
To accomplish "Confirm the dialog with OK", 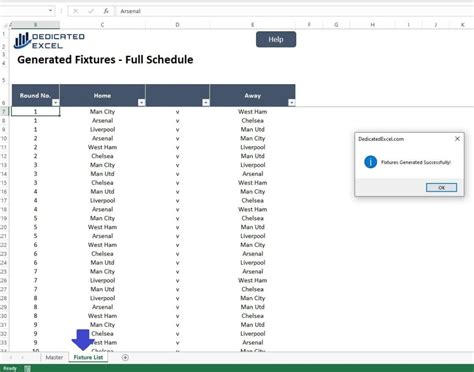I will (x=441, y=188).
